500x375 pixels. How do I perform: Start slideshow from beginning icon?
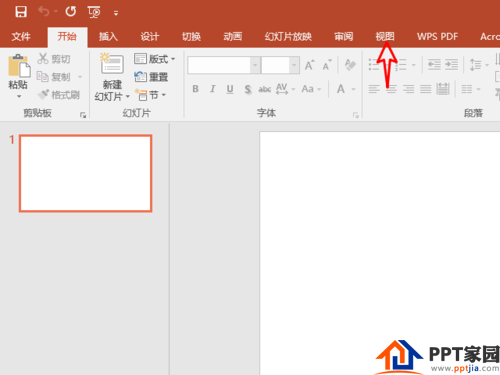tap(94, 12)
